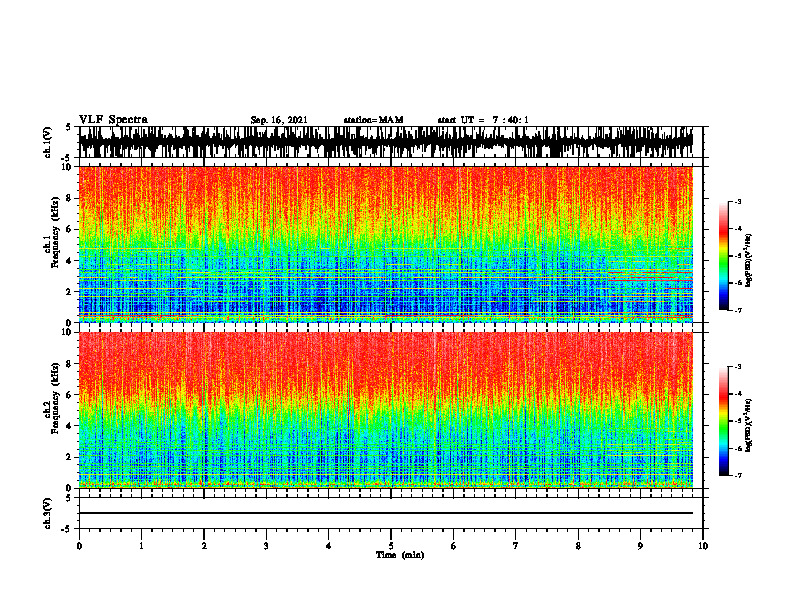Click the "-7" label on ch.2 color bar

[x=738, y=476]
